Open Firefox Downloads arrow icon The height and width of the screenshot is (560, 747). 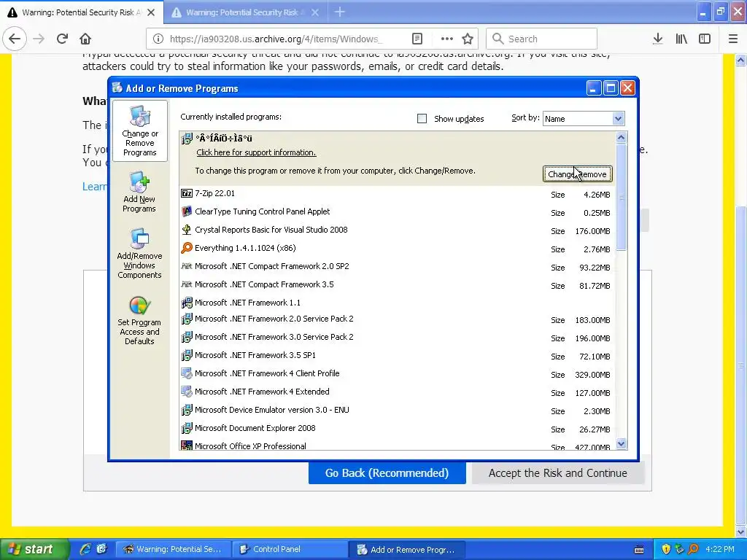click(658, 39)
